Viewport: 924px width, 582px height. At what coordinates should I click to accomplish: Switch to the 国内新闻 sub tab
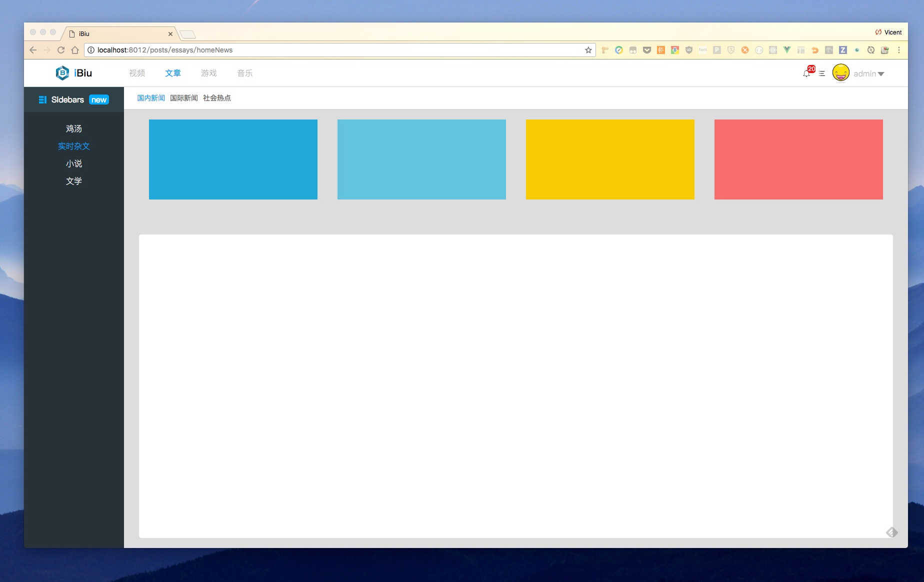151,98
